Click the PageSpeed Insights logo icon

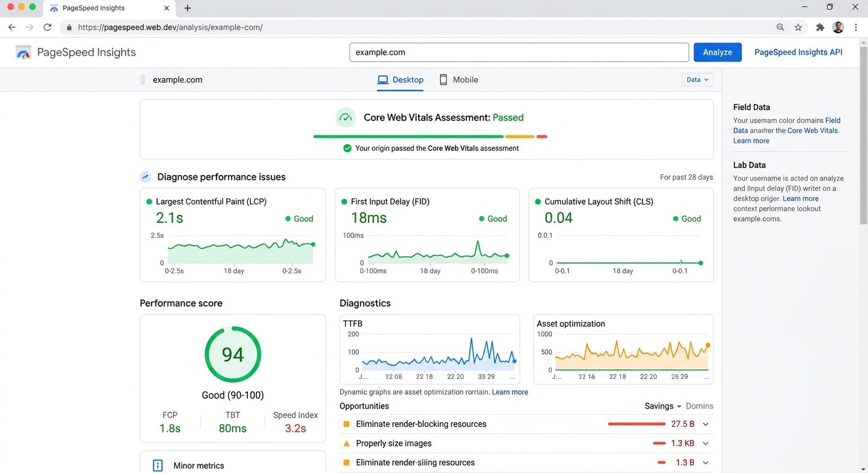point(23,52)
